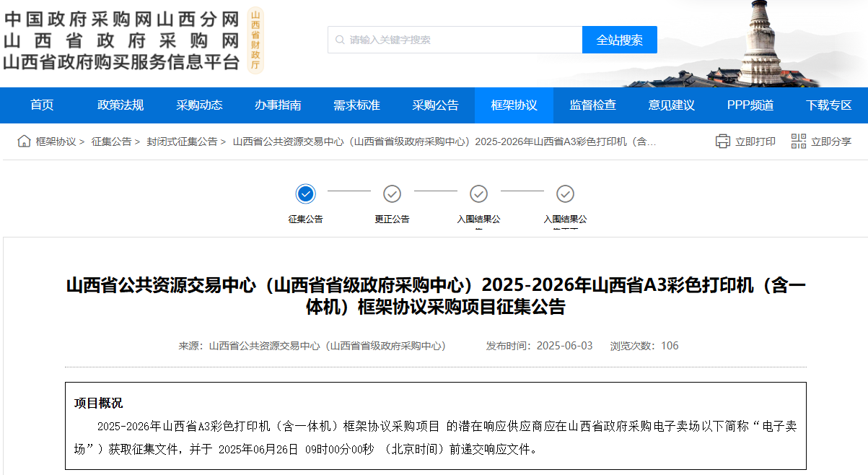Screen dimensions: 868x475
Task: Click the home icon in the breadcrumb
Action: (x=22, y=141)
